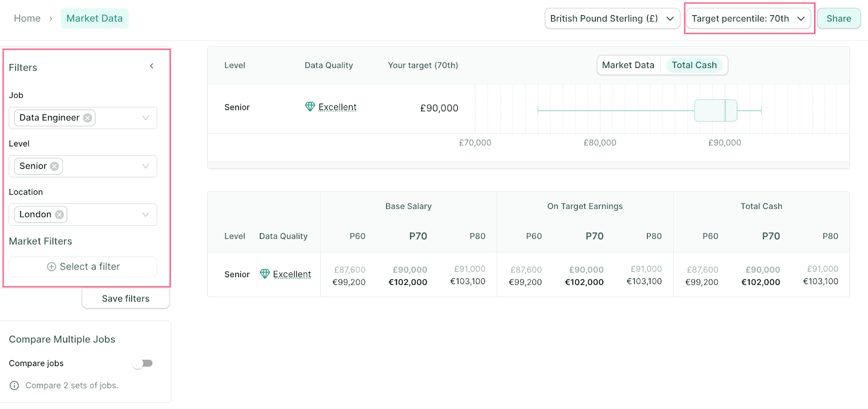Click the Compare Multiple Jobs heading
The image size is (868, 409).
tap(62, 340)
